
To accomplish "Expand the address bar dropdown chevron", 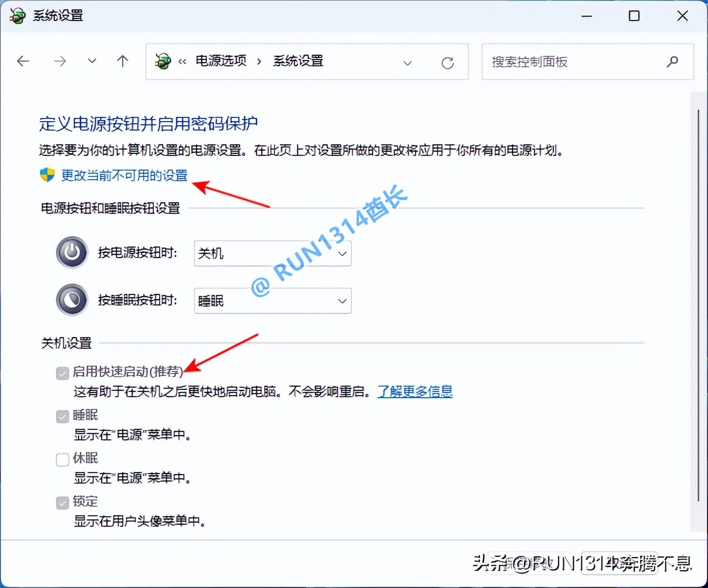I will click(x=408, y=63).
